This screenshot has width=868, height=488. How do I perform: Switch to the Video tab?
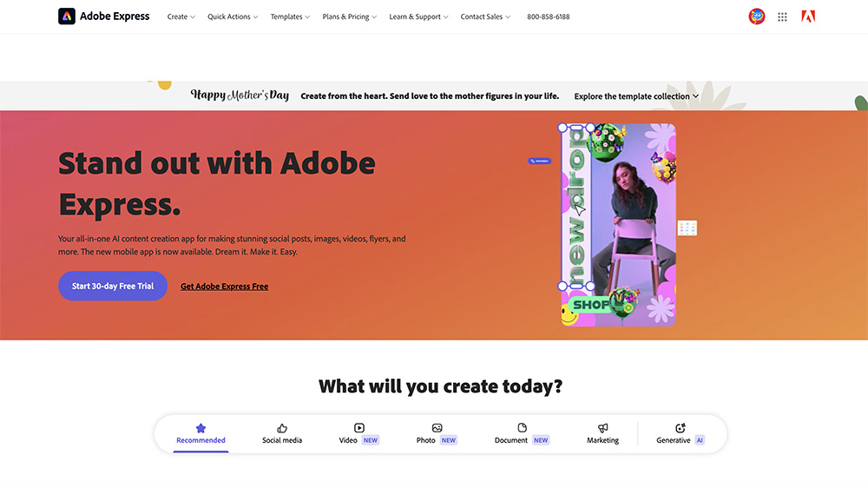[x=359, y=433]
